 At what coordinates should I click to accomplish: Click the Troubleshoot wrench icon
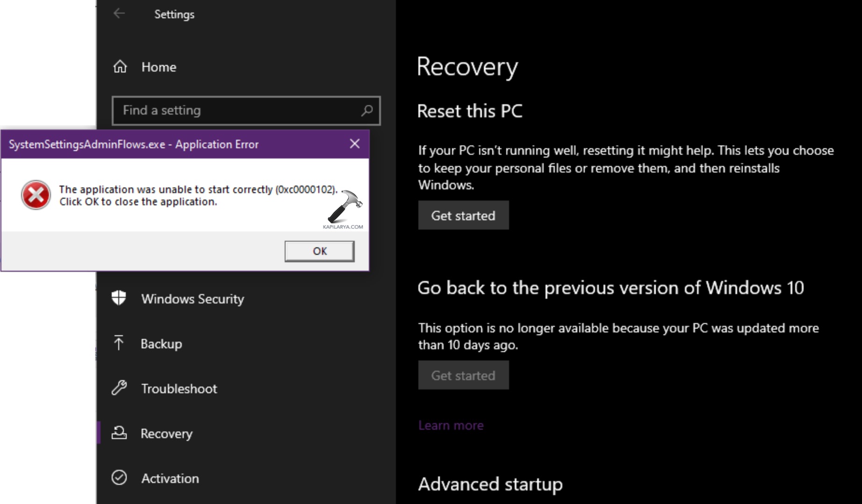[120, 388]
